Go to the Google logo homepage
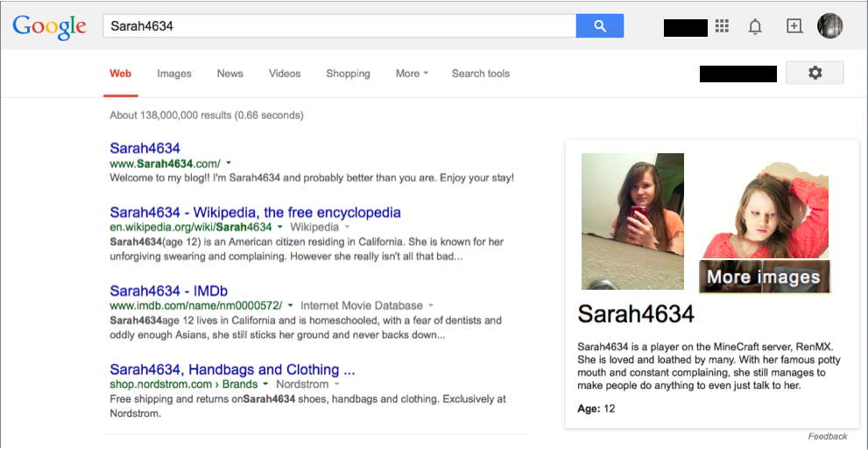868x450 pixels. 49,26
